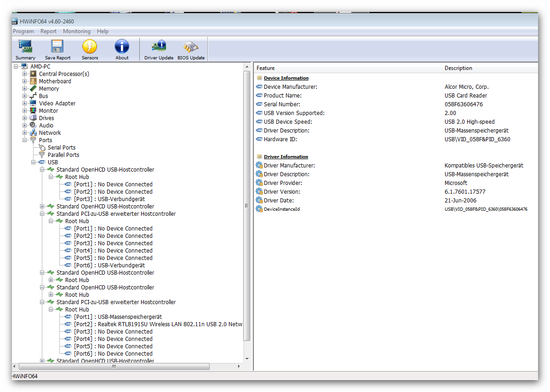Viewport: 550px width, 392px height.
Task: Collapse the Ports tree branch
Action: pos(25,140)
